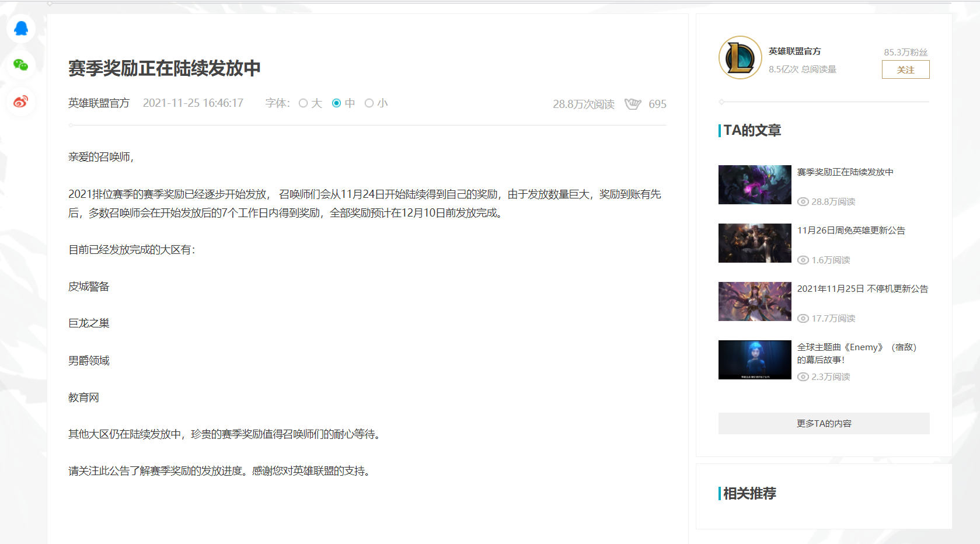Open the 赛季奖励正在陆续发放中 thumbnail image
Image resolution: width=980 pixels, height=544 pixels.
(x=755, y=185)
